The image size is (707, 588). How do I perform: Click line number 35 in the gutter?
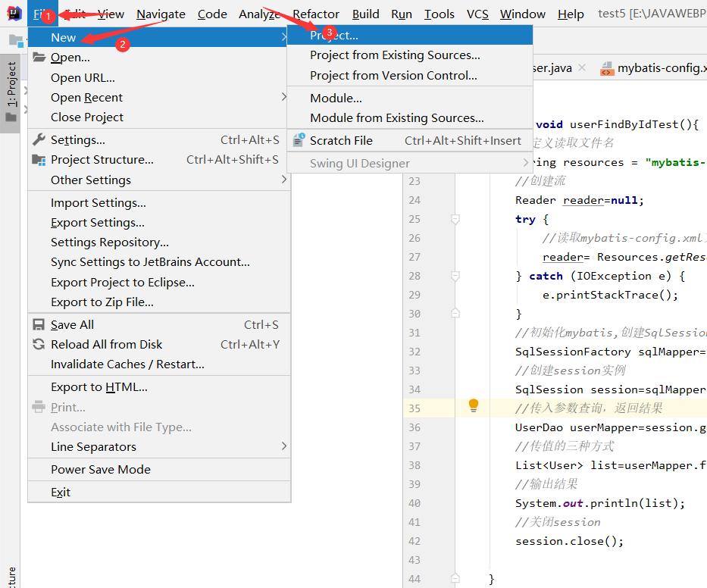(415, 408)
